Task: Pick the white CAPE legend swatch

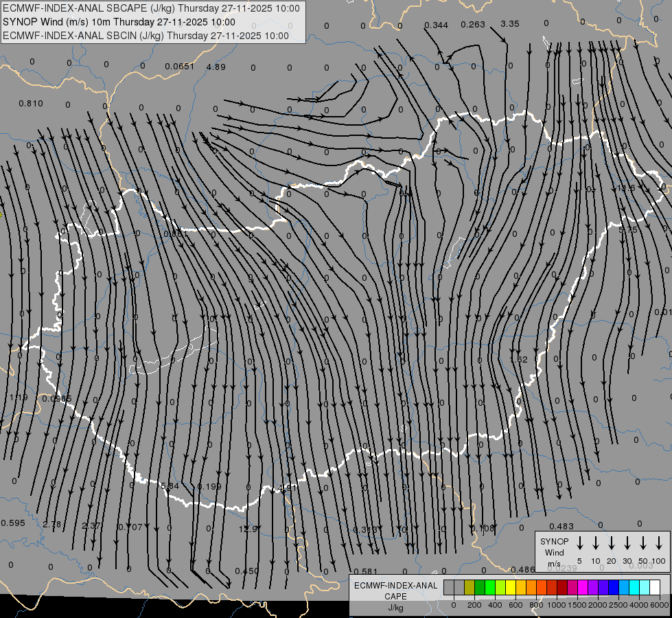Action: click(654, 588)
